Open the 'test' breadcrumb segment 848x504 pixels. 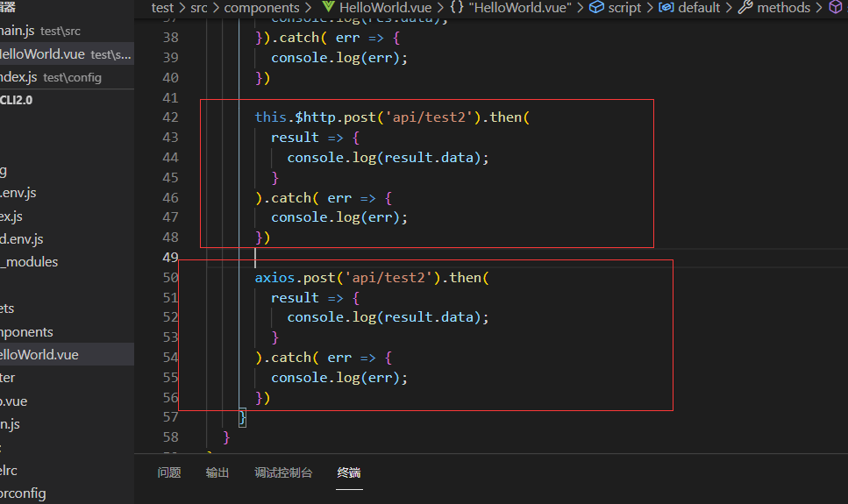[162, 8]
